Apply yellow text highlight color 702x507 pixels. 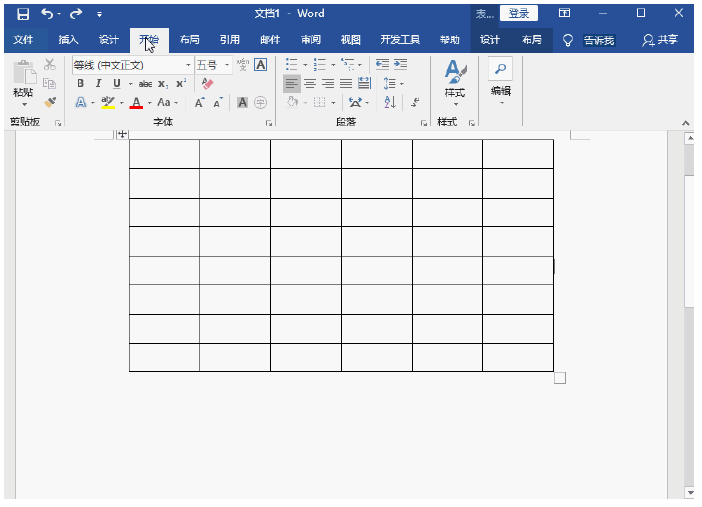pos(108,103)
